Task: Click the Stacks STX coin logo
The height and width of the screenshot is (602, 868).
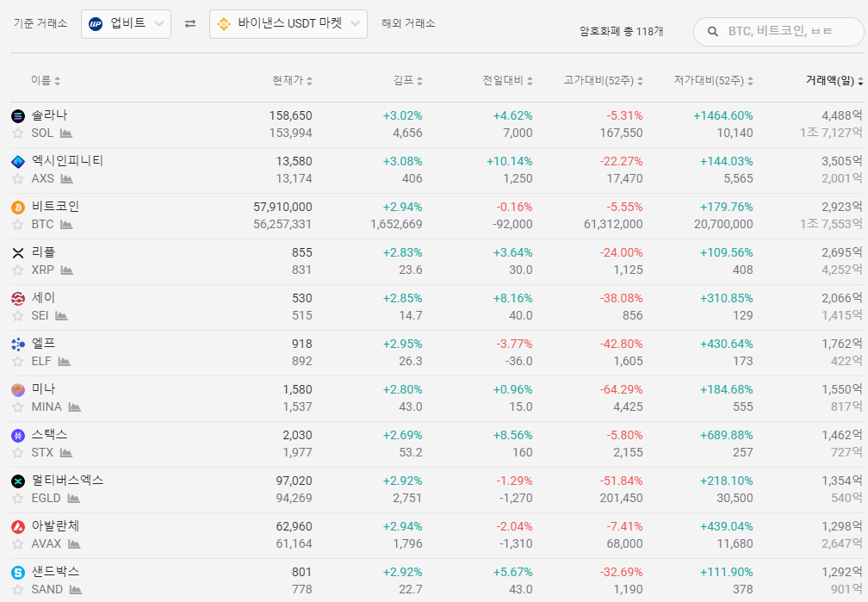Action: (x=18, y=435)
